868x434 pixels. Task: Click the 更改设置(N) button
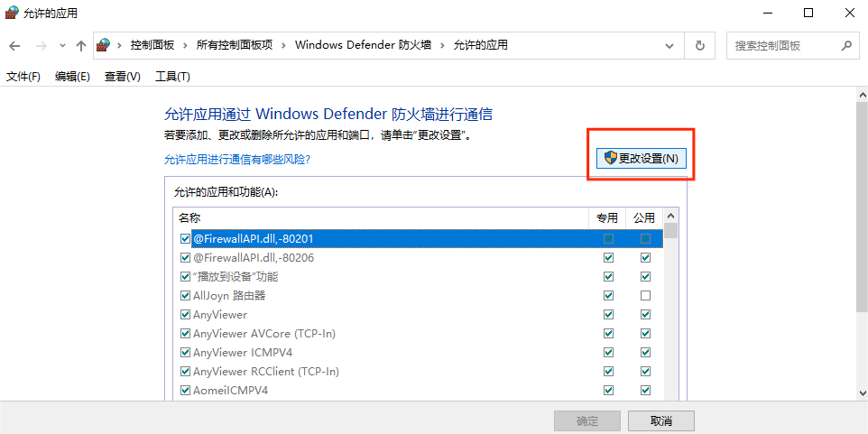tap(641, 158)
